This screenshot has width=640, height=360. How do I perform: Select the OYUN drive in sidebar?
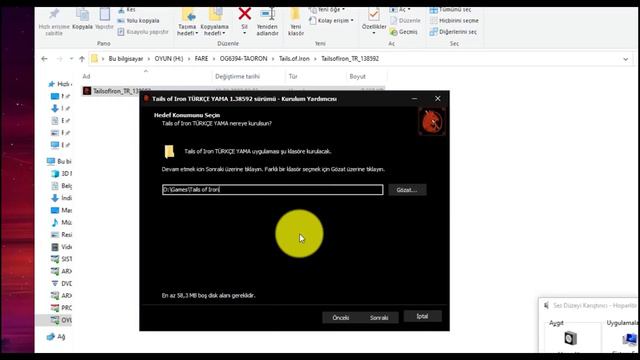[61, 320]
